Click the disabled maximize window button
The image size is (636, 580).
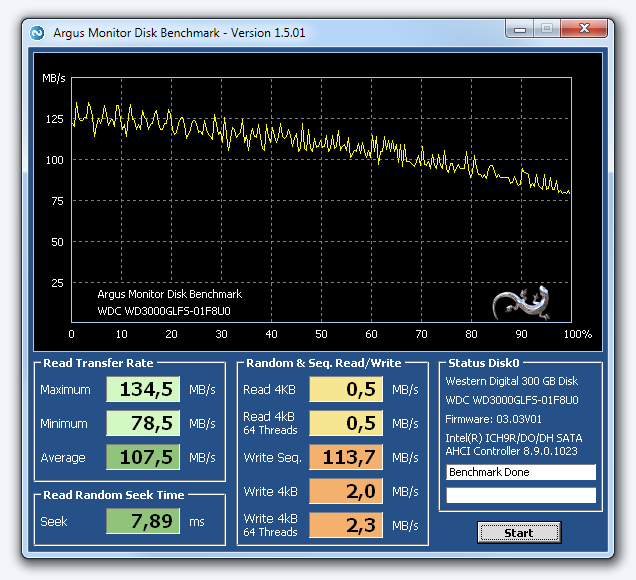[x=547, y=30]
